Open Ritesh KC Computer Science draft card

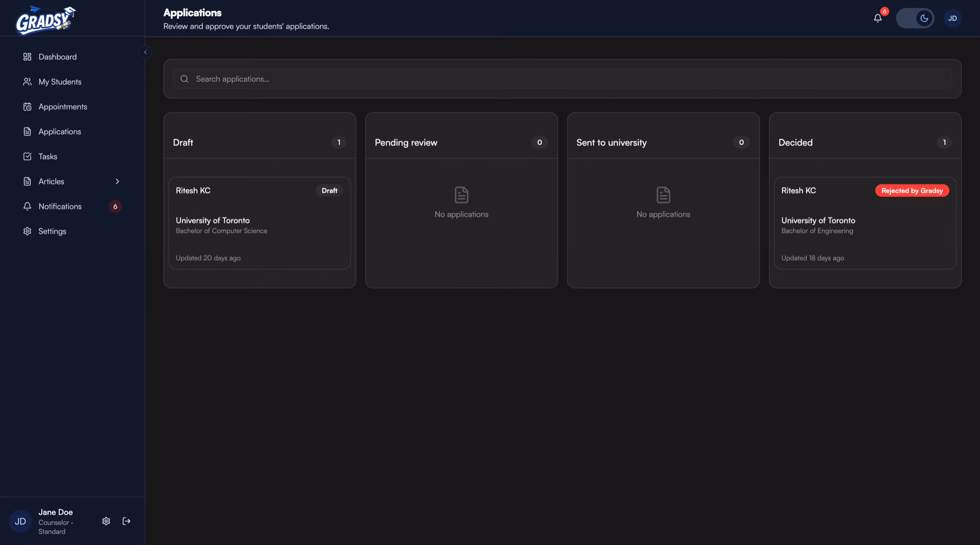click(x=260, y=223)
